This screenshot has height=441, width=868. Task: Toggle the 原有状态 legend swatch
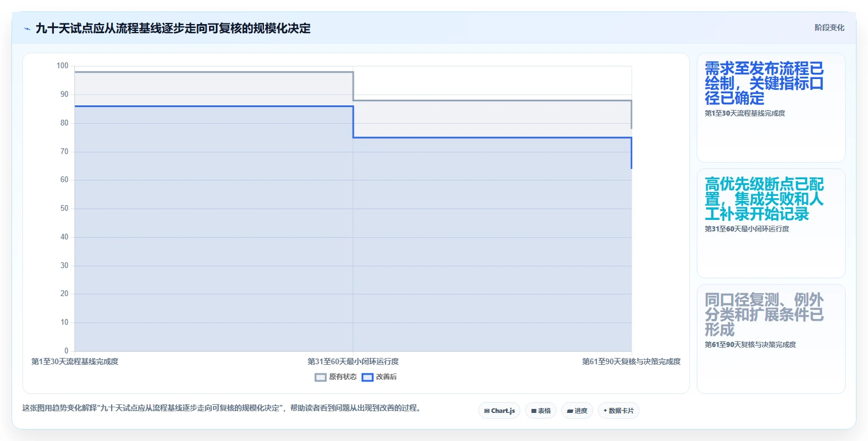[x=321, y=377]
